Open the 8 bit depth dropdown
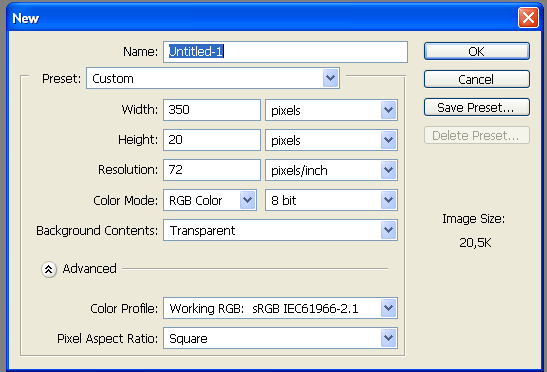This screenshot has width=547, height=372. pyautogui.click(x=331, y=200)
